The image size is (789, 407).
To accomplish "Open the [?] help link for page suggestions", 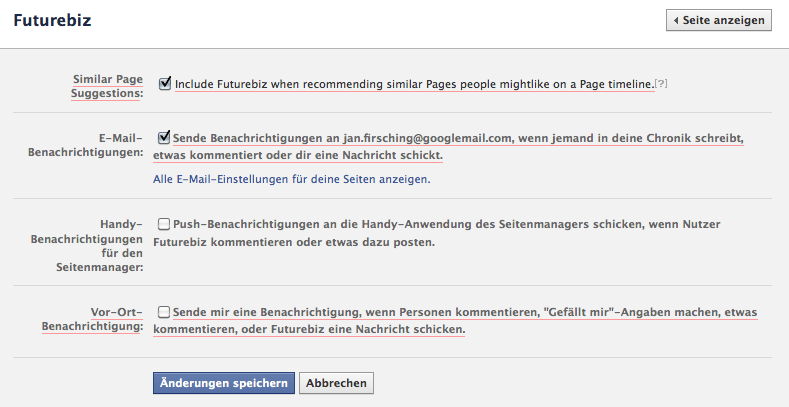I will tap(660, 85).
